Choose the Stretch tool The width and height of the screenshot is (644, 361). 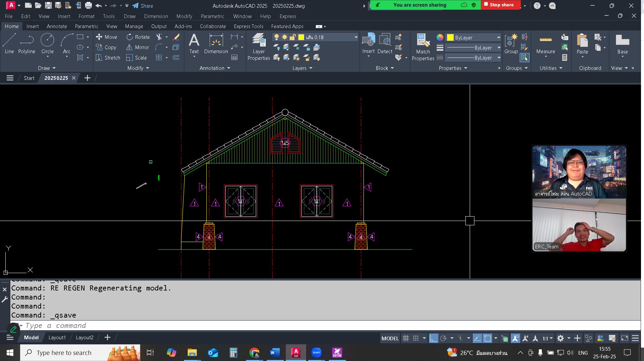[108, 58]
